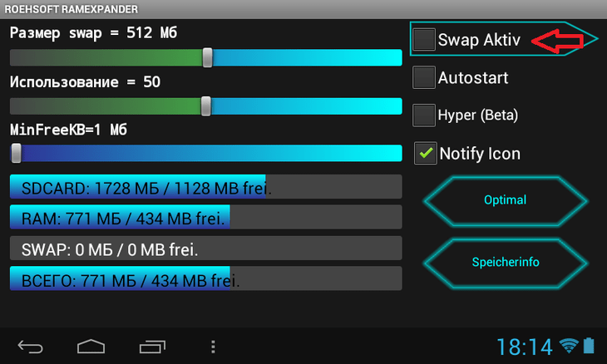Screen dimensions: 607x364
Task: Enable the Hyper (Beta) checkbox
Action: point(424,115)
